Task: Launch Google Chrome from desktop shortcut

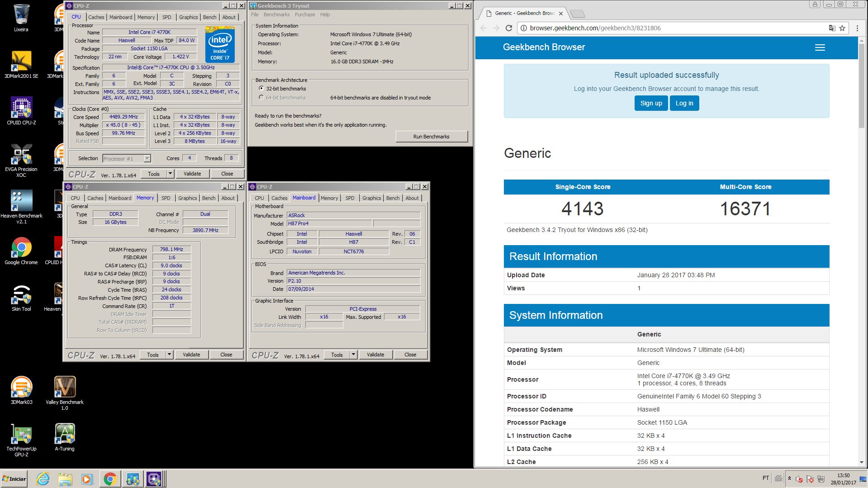Action: (x=21, y=251)
